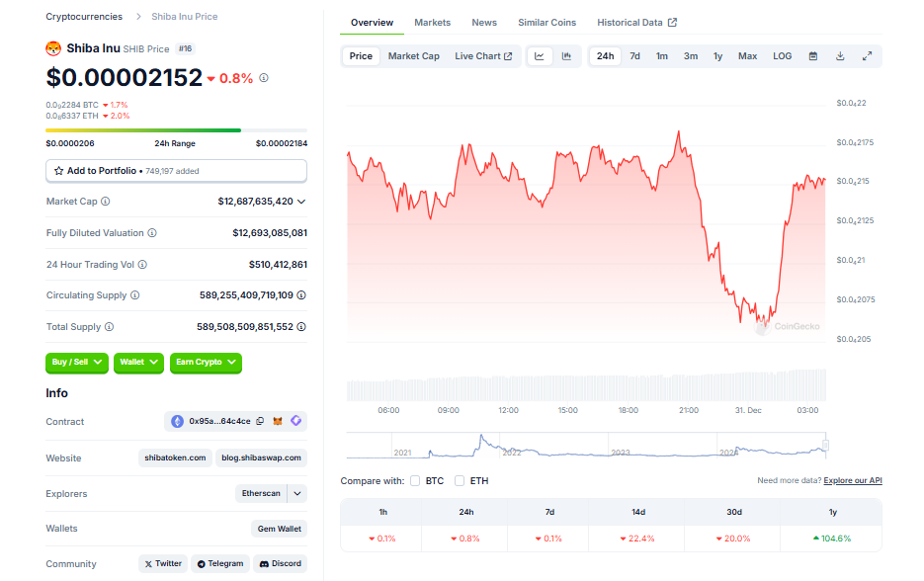Open Etherscan explorer
The height and width of the screenshot is (581, 924).
coord(261,493)
